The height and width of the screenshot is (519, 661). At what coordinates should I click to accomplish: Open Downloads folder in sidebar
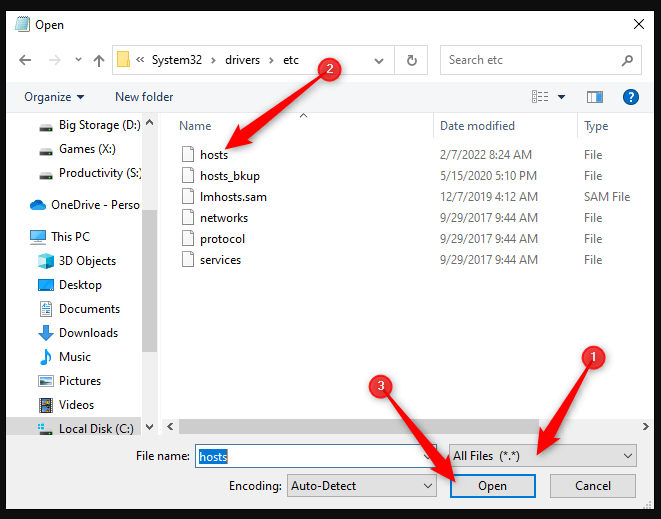[x=78, y=333]
